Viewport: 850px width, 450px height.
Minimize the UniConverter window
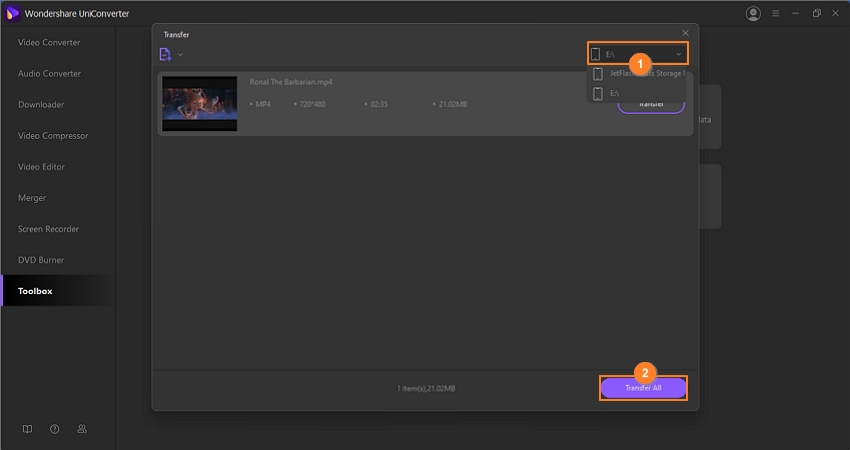click(795, 14)
